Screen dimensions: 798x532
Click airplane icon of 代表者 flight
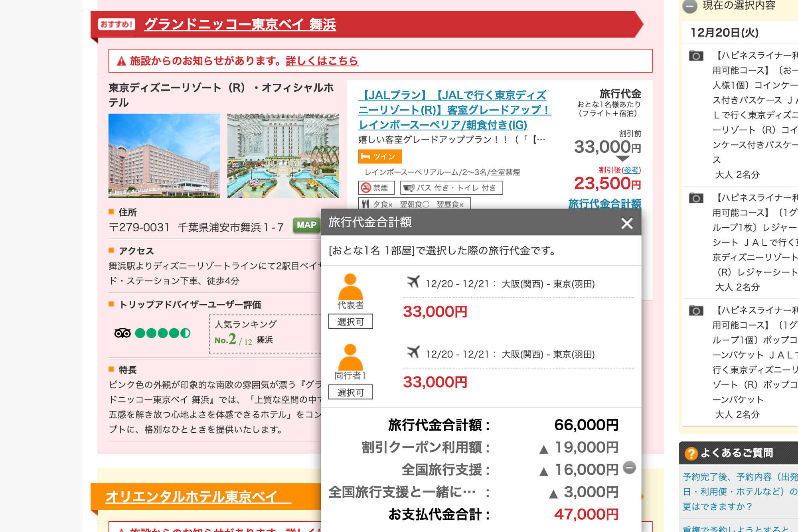pyautogui.click(x=413, y=282)
